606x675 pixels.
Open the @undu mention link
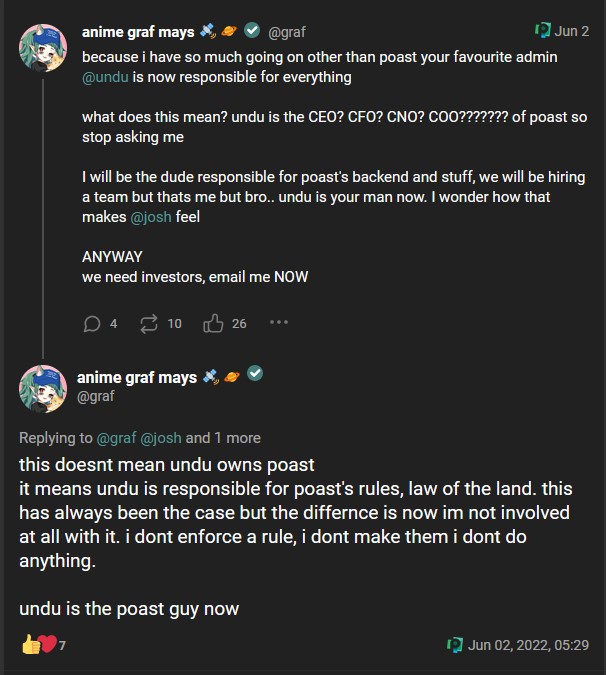[x=105, y=76]
